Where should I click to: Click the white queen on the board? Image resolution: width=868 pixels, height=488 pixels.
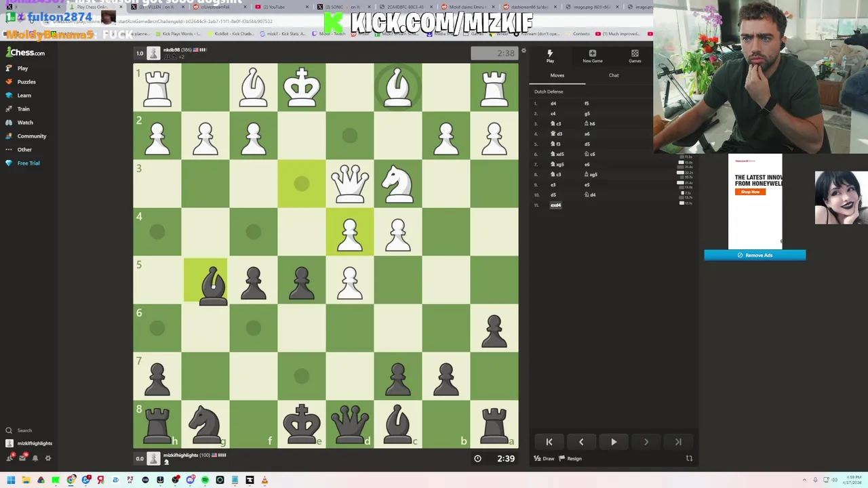click(349, 184)
